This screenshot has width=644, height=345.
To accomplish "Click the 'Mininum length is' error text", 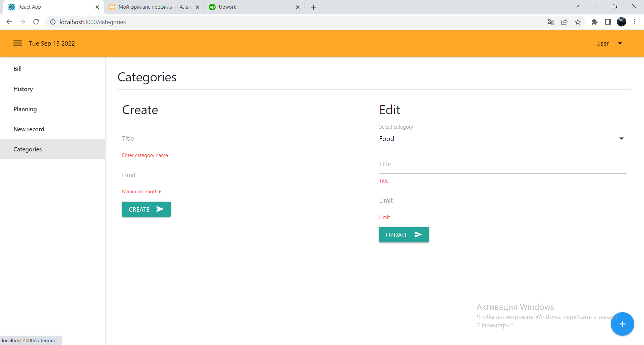I will [x=142, y=192].
